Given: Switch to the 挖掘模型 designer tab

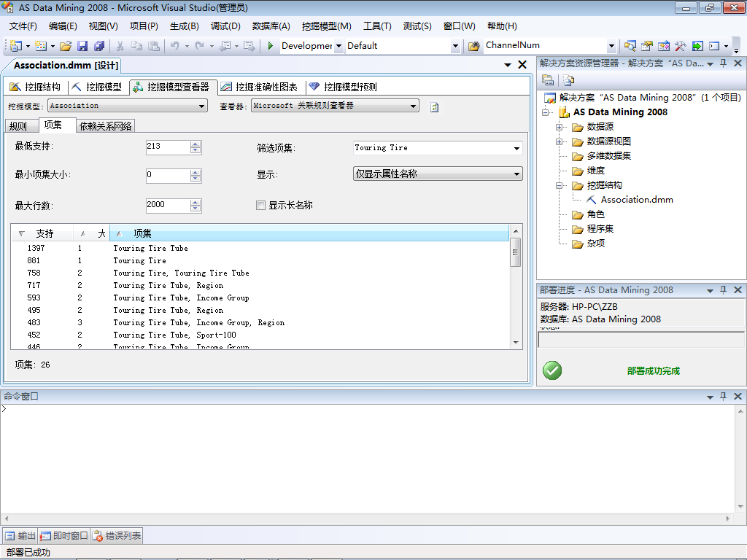Looking at the screenshot, I should [97, 87].
